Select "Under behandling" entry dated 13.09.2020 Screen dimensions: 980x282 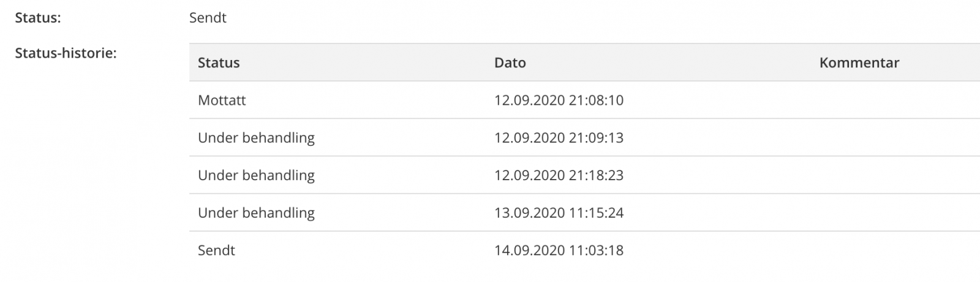(x=256, y=213)
